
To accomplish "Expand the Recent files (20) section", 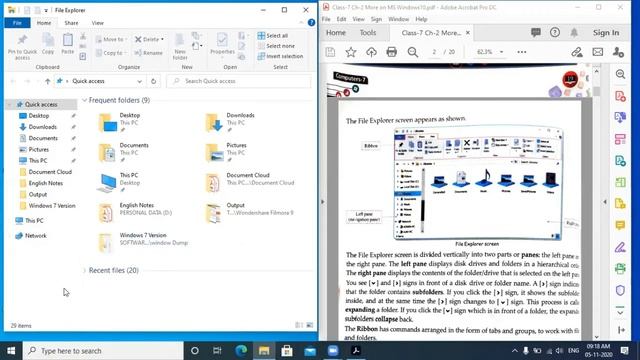I will point(84,270).
